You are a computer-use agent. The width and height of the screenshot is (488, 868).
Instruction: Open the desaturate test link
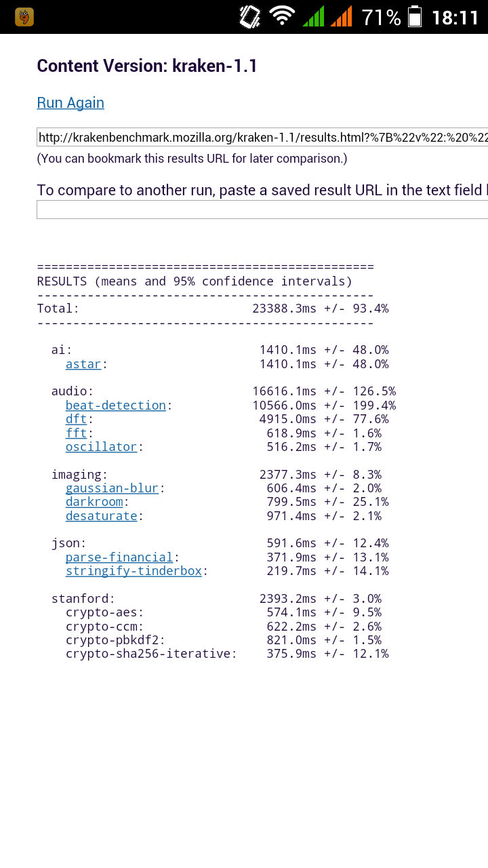[102, 516]
